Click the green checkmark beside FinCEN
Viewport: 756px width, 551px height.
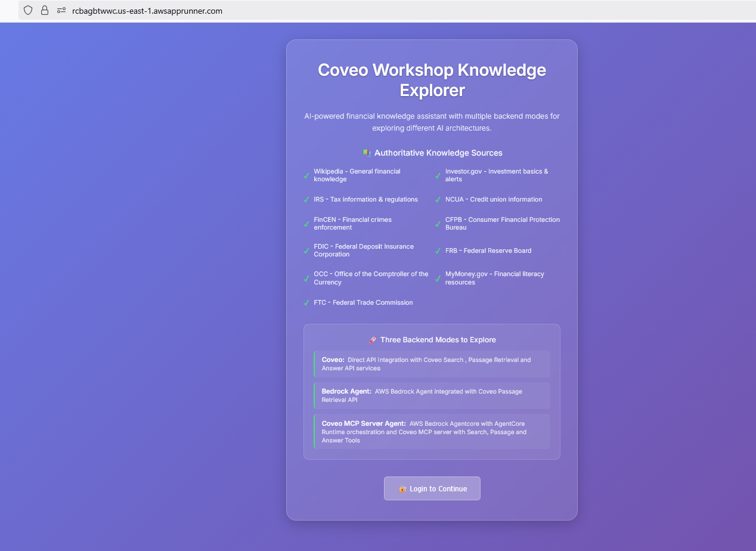tap(306, 223)
